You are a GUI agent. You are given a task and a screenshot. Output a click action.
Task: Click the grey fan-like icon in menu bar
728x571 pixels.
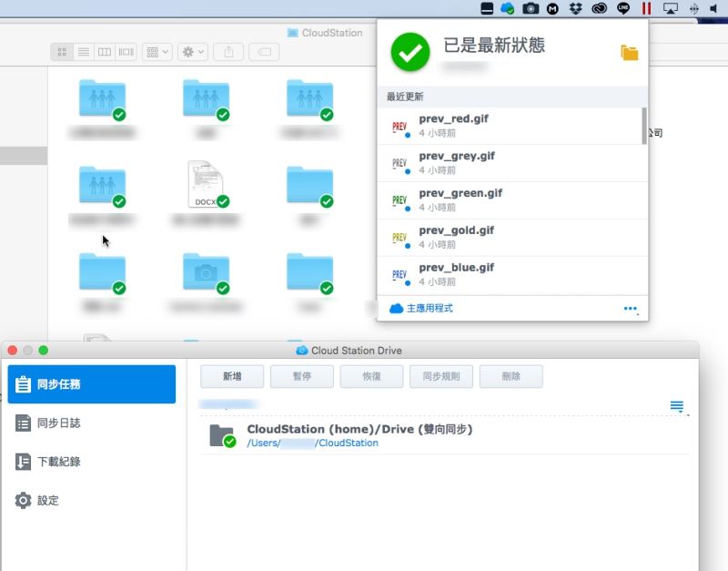click(x=693, y=8)
